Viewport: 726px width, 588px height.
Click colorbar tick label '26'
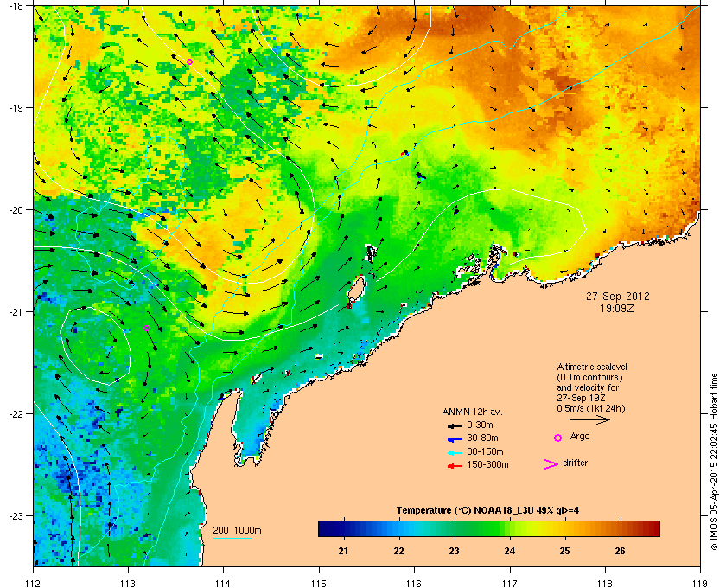(620, 551)
